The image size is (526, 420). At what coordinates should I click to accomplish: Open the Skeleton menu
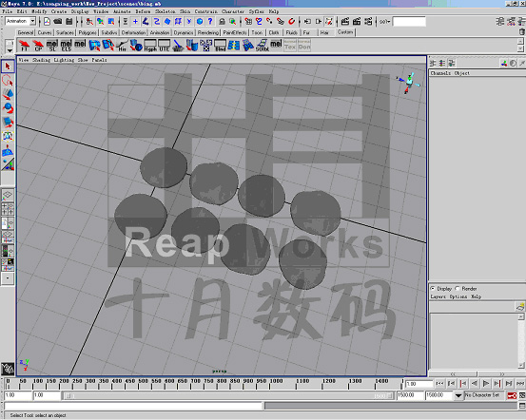coord(166,11)
